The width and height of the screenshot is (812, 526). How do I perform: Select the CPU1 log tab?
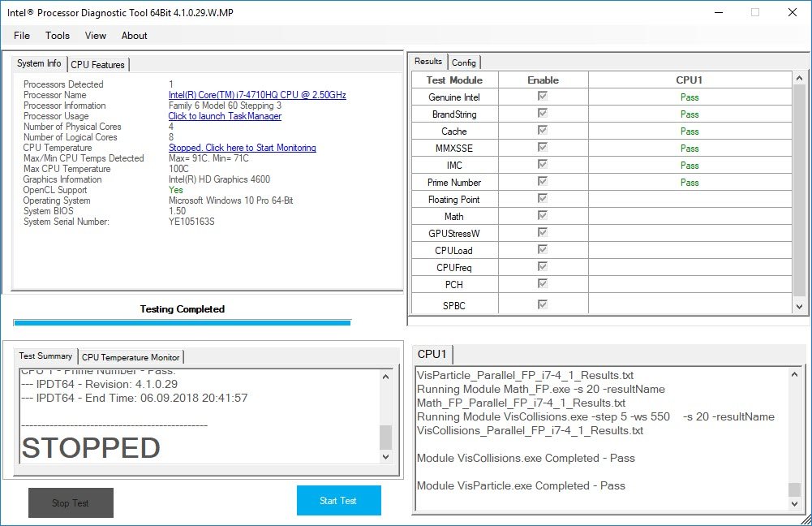point(432,354)
